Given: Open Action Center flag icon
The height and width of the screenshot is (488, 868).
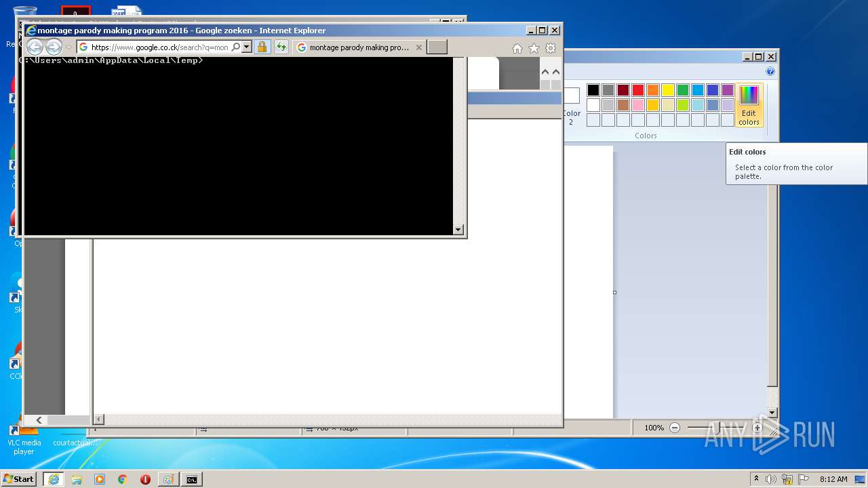Looking at the screenshot, I should pyautogui.click(x=804, y=479).
